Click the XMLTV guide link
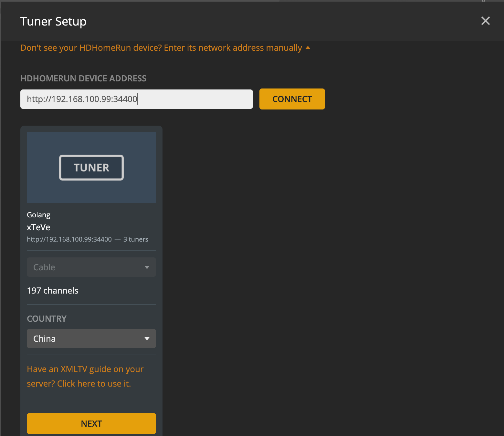The width and height of the screenshot is (504, 436). (x=85, y=376)
